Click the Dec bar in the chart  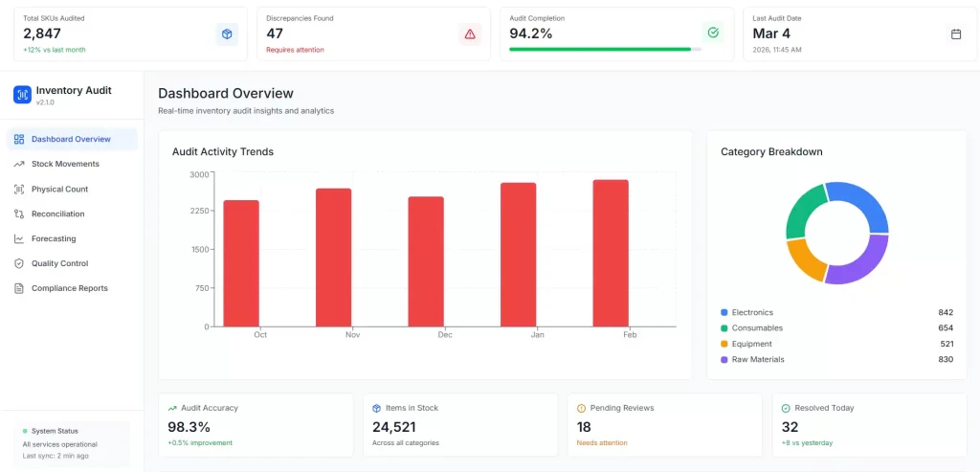point(426,261)
